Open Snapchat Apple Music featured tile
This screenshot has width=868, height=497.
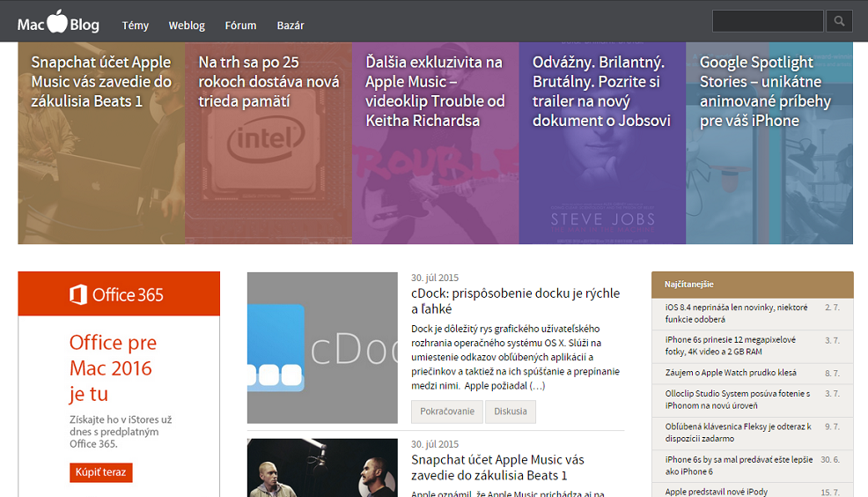pyautogui.click(x=100, y=143)
